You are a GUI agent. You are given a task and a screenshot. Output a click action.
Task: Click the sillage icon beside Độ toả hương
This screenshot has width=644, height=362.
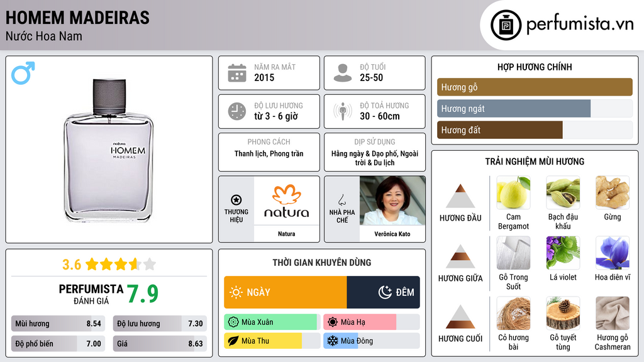point(343,111)
